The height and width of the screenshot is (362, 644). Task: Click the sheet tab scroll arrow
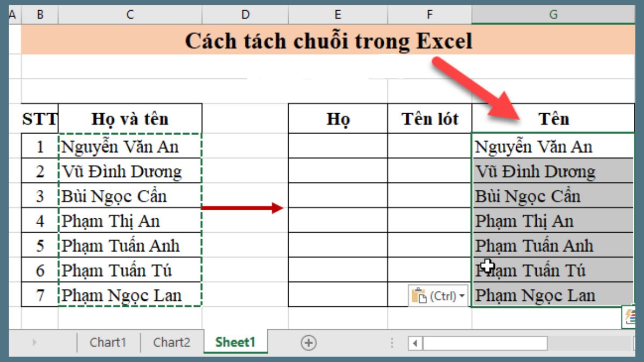(34, 342)
